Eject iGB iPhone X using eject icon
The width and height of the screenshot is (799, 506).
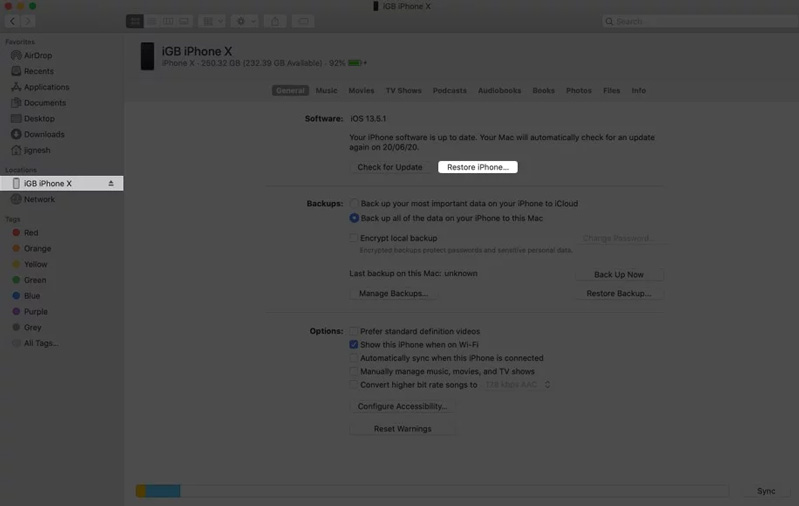pos(111,183)
